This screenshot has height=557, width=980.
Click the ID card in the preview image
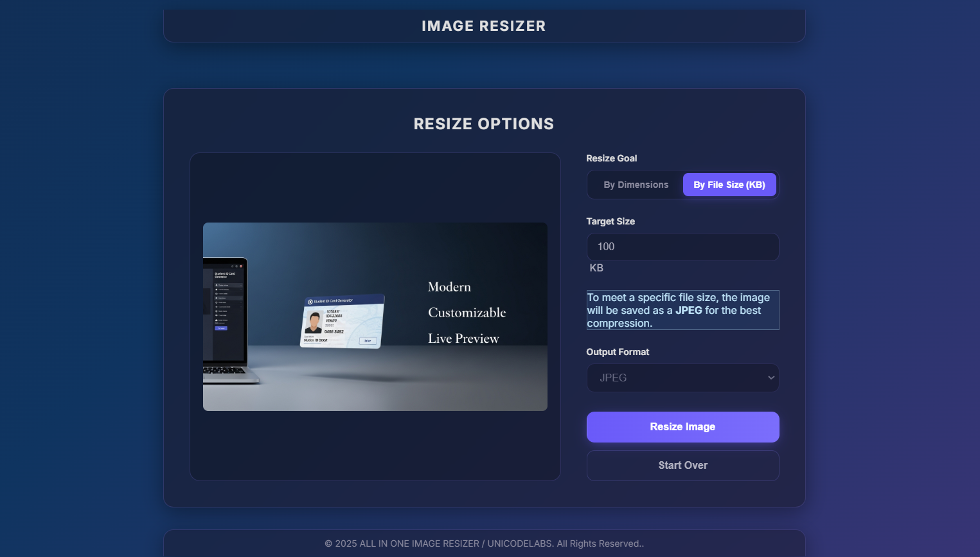tap(343, 321)
